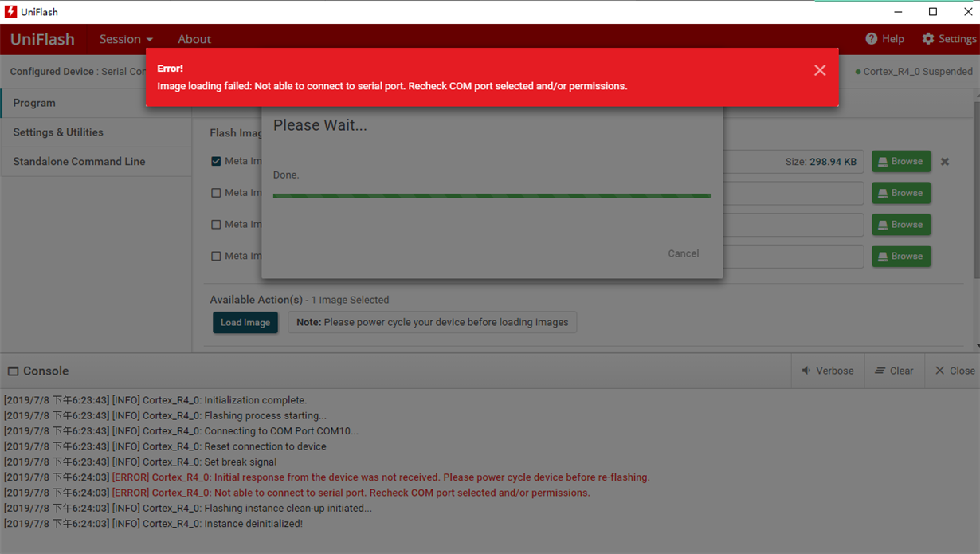Click the 'Initialization complete.' log line

pos(155,400)
